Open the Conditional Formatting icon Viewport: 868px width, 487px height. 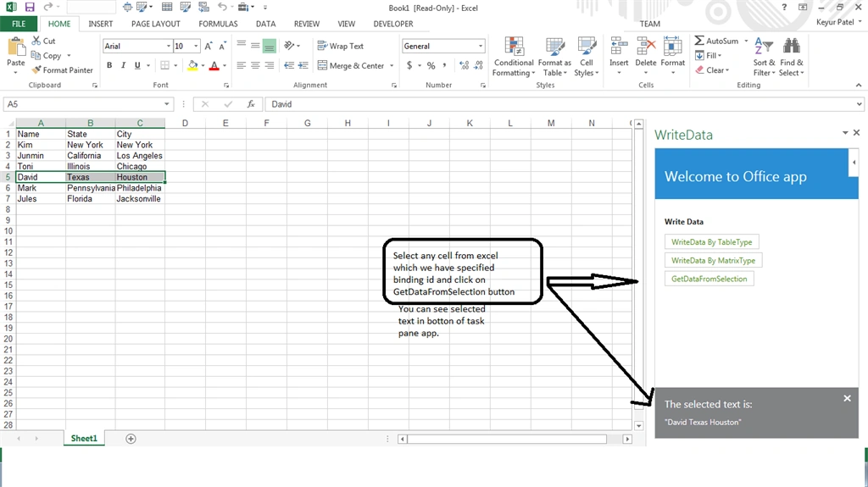click(514, 47)
